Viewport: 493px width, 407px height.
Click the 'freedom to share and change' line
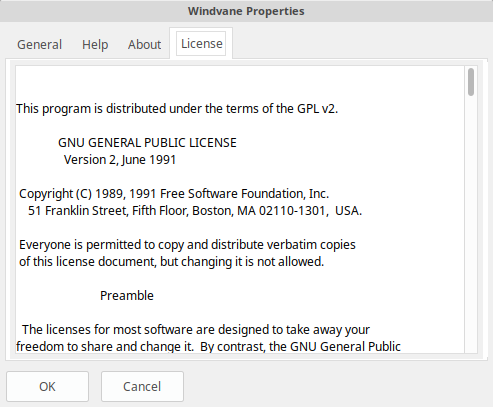(x=208, y=347)
